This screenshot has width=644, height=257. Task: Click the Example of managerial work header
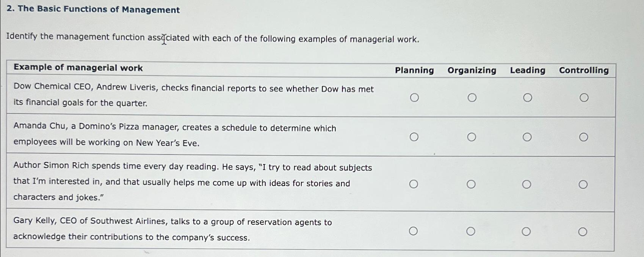[78, 68]
